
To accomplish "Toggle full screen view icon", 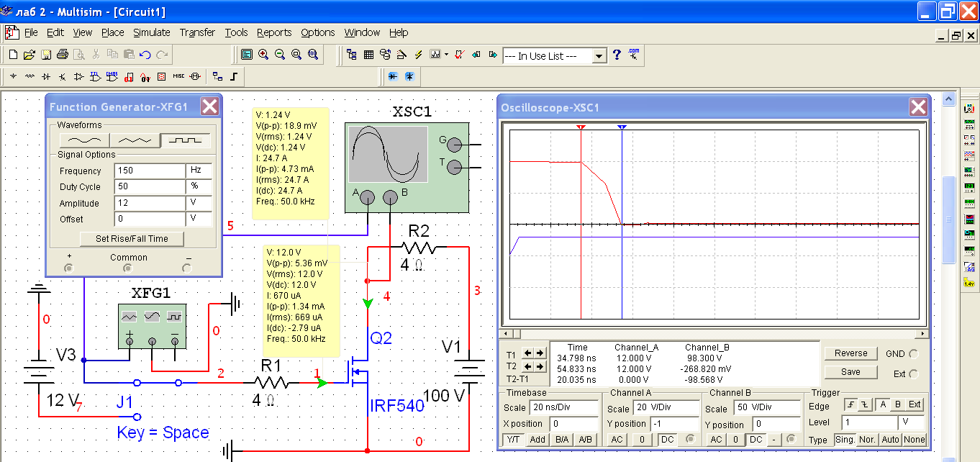I will [x=247, y=55].
